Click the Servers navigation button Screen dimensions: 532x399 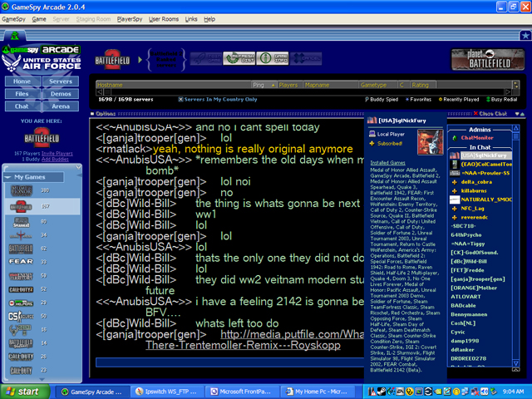click(x=61, y=81)
